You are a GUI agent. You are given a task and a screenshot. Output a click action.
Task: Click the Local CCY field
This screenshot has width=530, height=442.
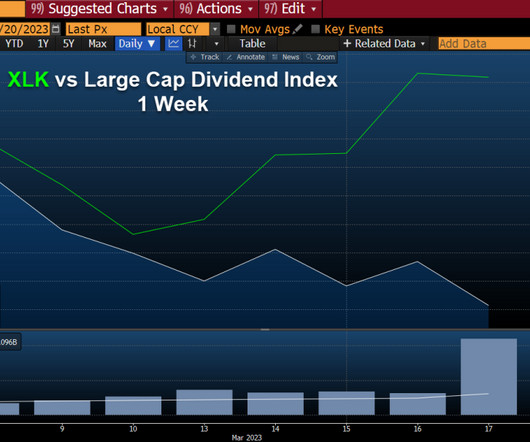point(178,29)
